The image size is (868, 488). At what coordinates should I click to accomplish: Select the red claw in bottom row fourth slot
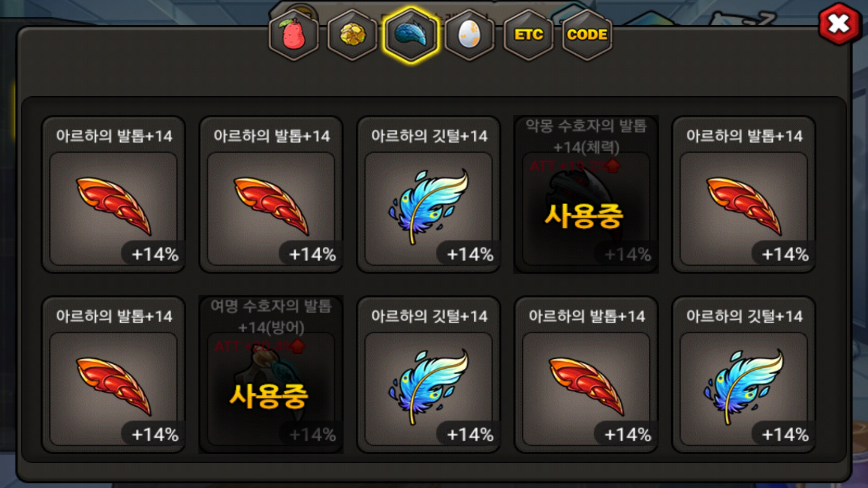pos(586,375)
